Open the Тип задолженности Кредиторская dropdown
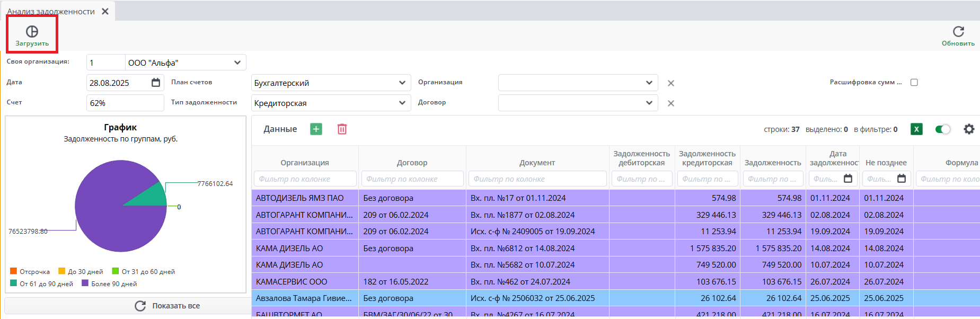The height and width of the screenshot is (319, 980). [402, 103]
